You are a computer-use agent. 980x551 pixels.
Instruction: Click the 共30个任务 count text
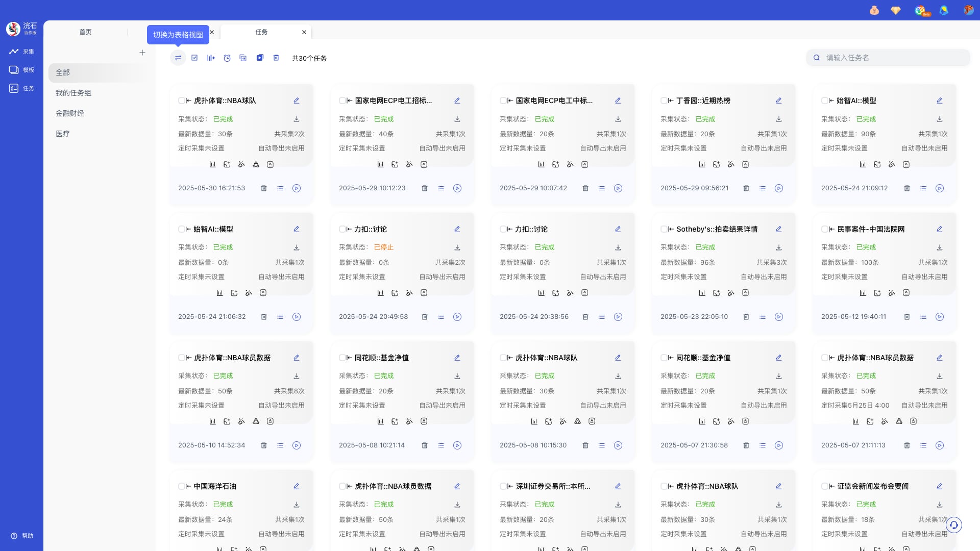309,58
